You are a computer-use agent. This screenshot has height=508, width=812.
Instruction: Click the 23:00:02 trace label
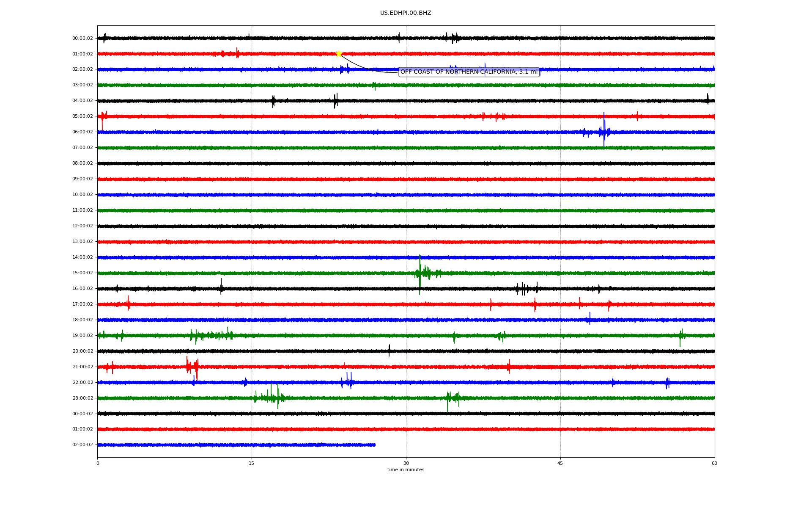pyautogui.click(x=82, y=398)
